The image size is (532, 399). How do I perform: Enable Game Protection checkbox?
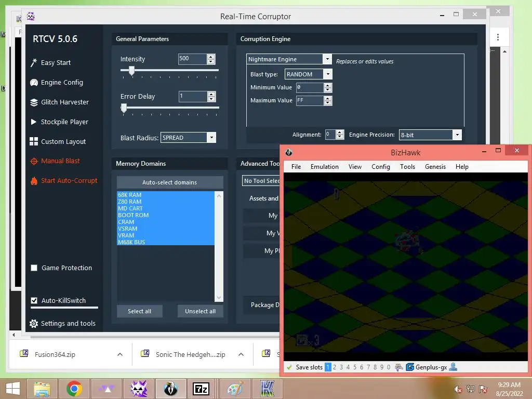coord(34,268)
